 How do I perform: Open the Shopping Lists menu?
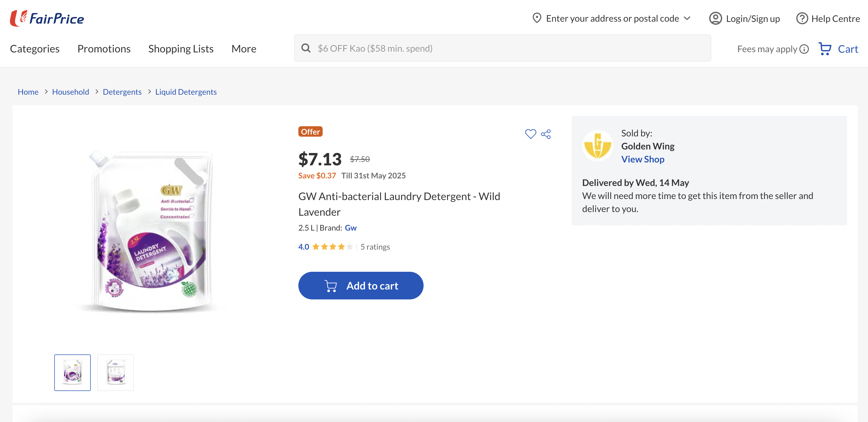point(181,49)
